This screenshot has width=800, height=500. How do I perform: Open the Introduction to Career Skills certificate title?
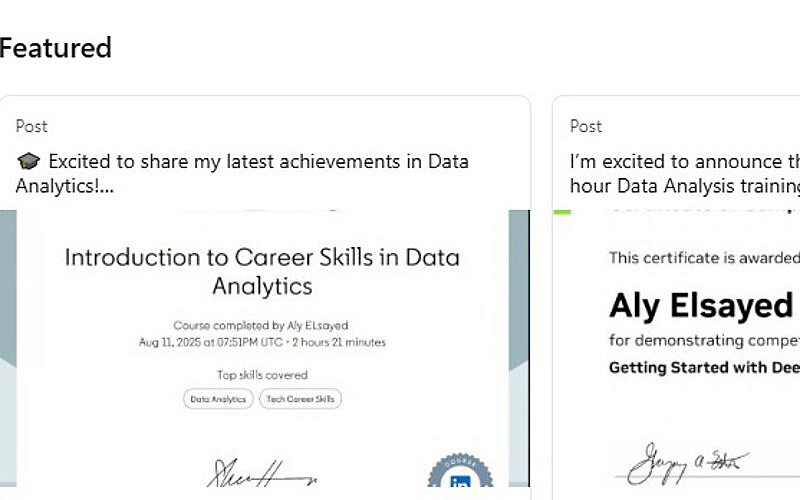(262, 271)
